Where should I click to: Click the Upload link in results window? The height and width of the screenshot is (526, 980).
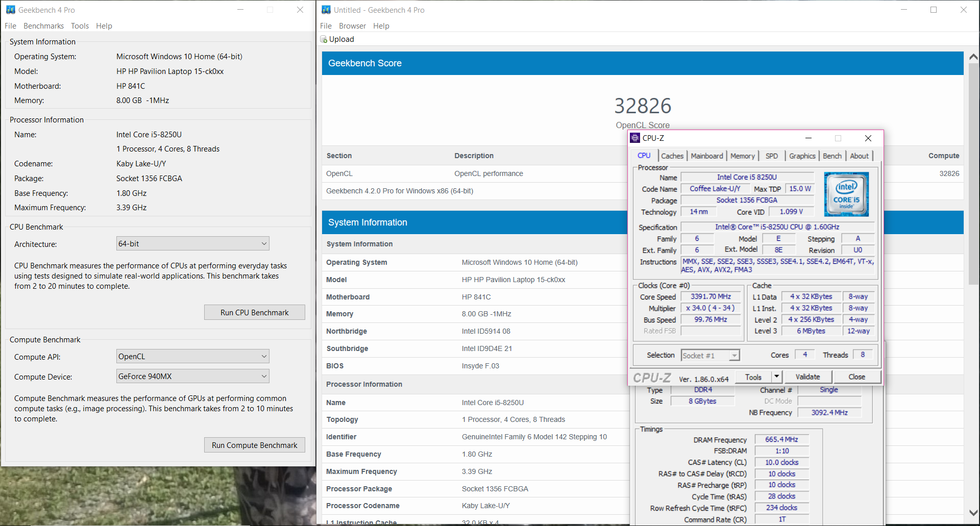click(x=341, y=39)
